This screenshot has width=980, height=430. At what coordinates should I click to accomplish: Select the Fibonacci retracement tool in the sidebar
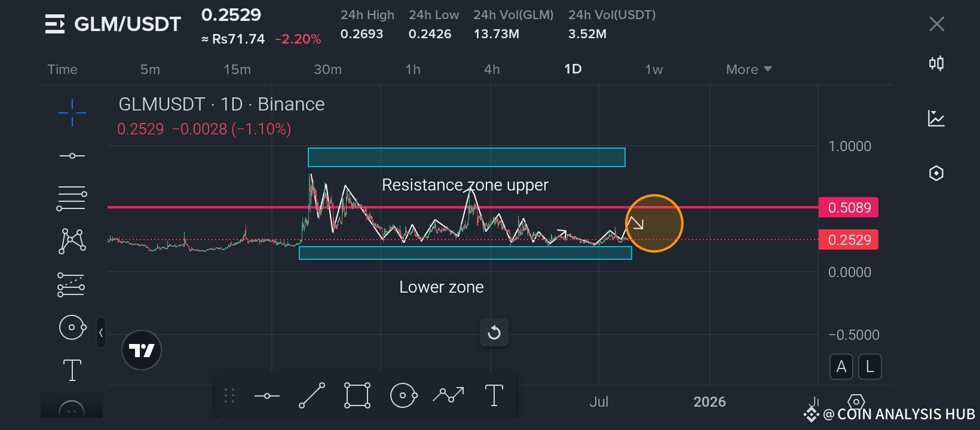[72, 199]
